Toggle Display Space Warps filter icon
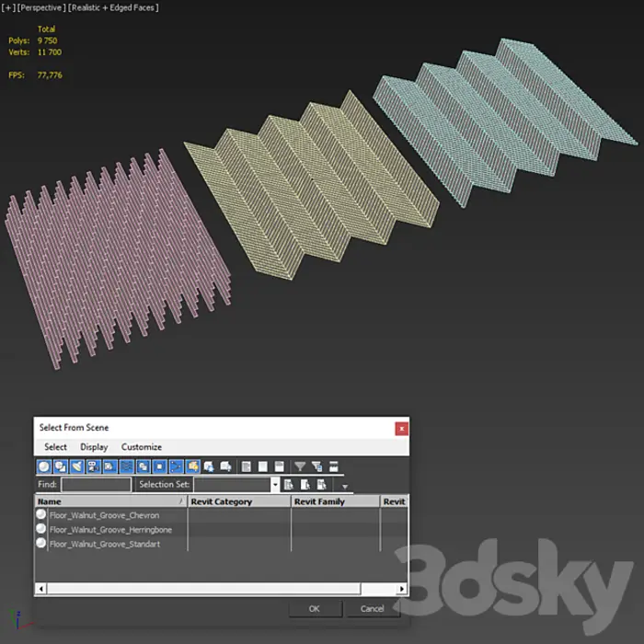 [x=127, y=466]
